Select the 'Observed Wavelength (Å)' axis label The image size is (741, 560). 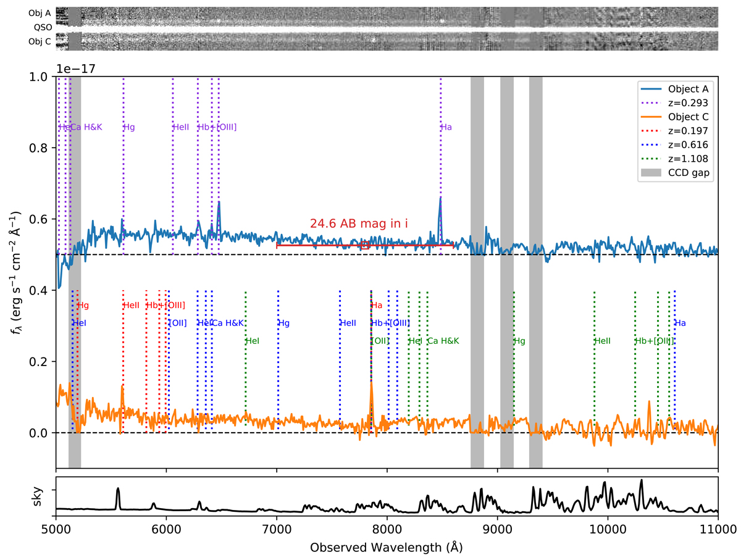pos(387,548)
